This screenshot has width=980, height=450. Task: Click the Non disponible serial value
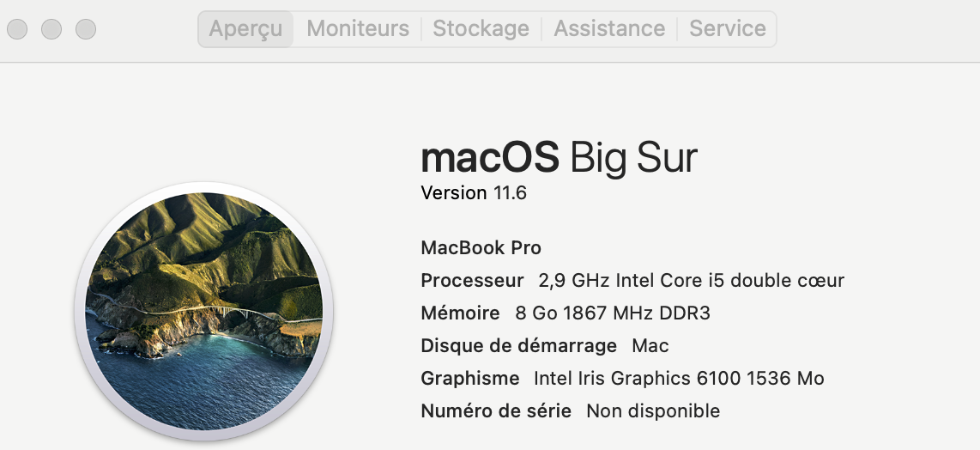point(653,411)
